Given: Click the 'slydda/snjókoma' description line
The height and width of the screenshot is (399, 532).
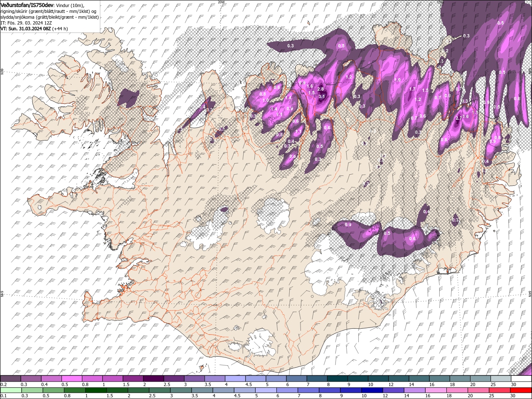Looking at the screenshot, I should tap(50, 17).
